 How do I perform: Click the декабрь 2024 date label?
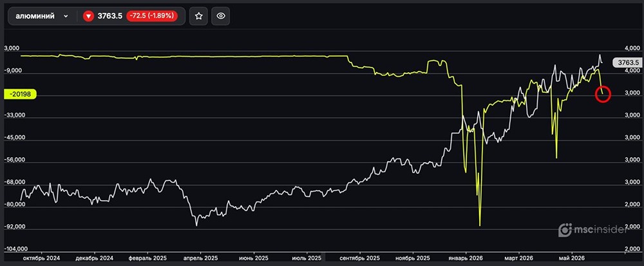point(95,258)
